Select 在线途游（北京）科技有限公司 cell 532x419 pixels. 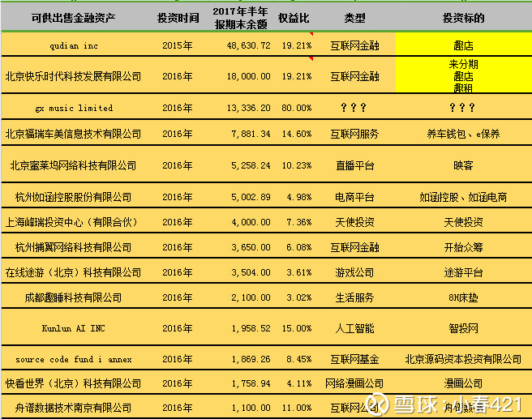(73, 272)
